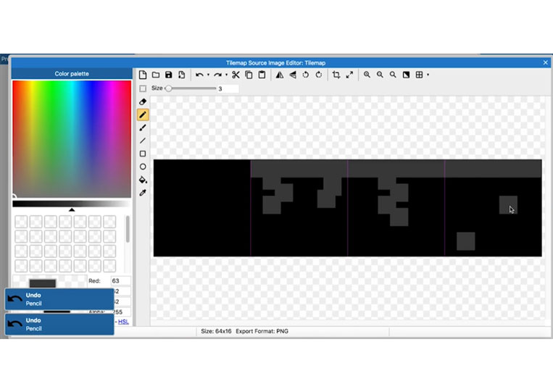Cut selection with scissors icon
This screenshot has width=553, height=392.
(236, 75)
